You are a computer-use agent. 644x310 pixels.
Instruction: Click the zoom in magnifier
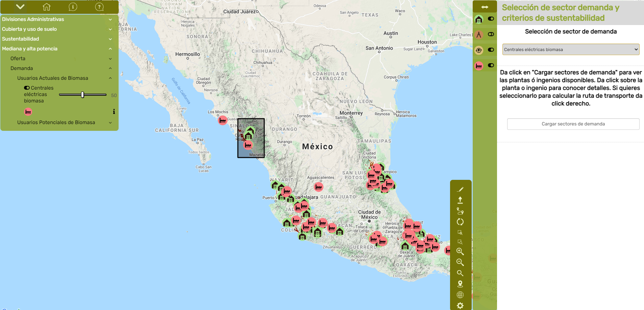pos(460,252)
